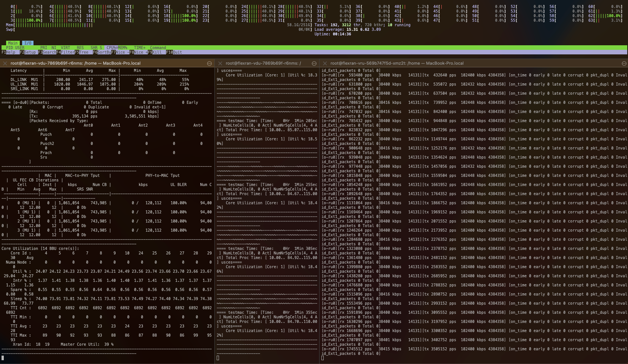
Task: Sort by MEM% column header
Action: [123, 48]
